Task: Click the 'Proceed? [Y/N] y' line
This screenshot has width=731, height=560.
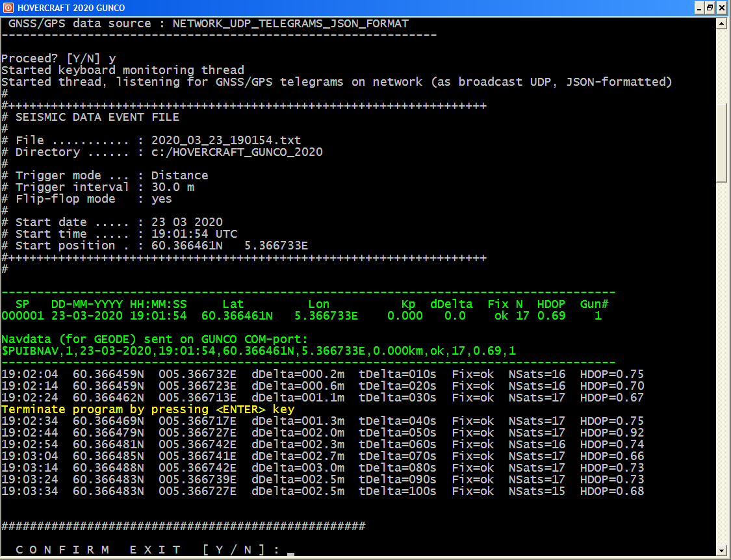Action: pos(58,58)
